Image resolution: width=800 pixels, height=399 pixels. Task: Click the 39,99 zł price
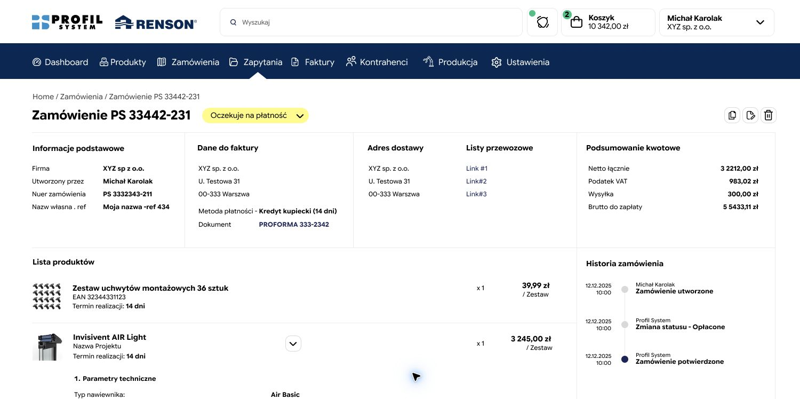(x=536, y=286)
